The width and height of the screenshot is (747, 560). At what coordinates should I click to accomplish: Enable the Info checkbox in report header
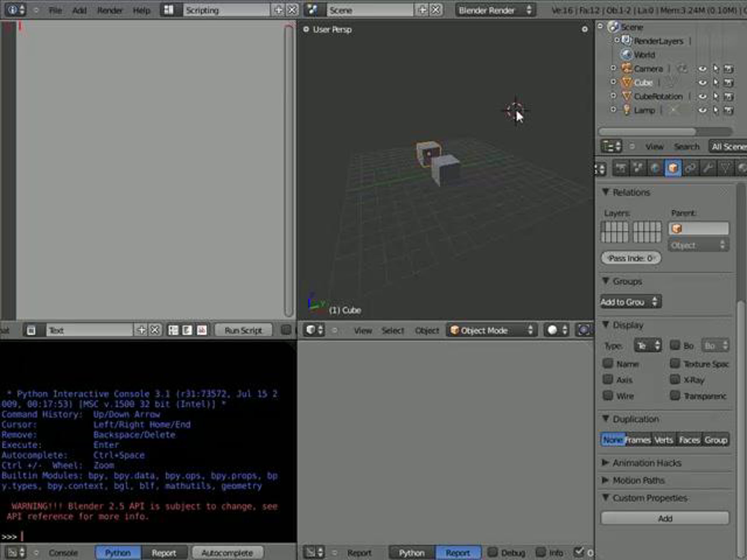(541, 552)
